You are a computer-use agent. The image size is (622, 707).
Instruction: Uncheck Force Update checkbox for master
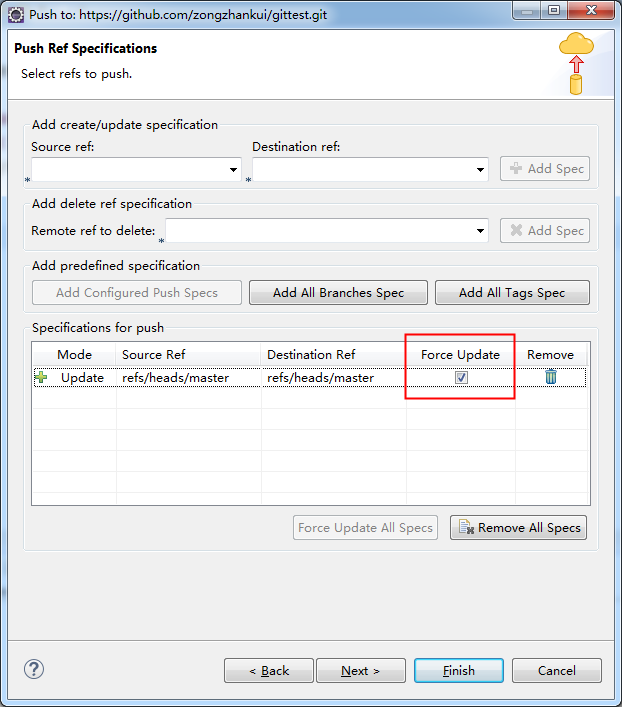(x=461, y=377)
